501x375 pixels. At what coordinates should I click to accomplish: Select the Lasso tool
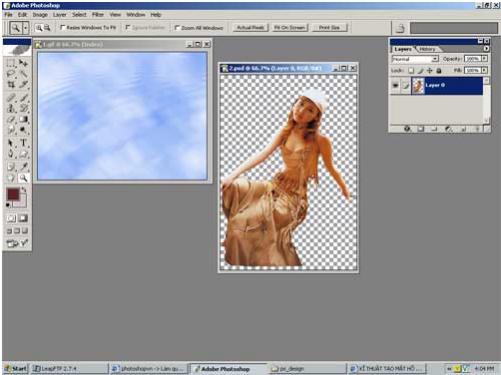click(x=11, y=74)
